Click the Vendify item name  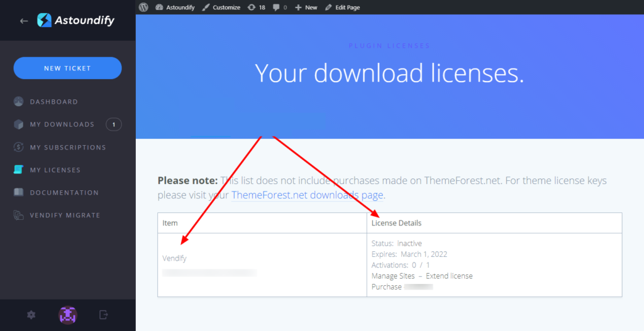coord(174,258)
